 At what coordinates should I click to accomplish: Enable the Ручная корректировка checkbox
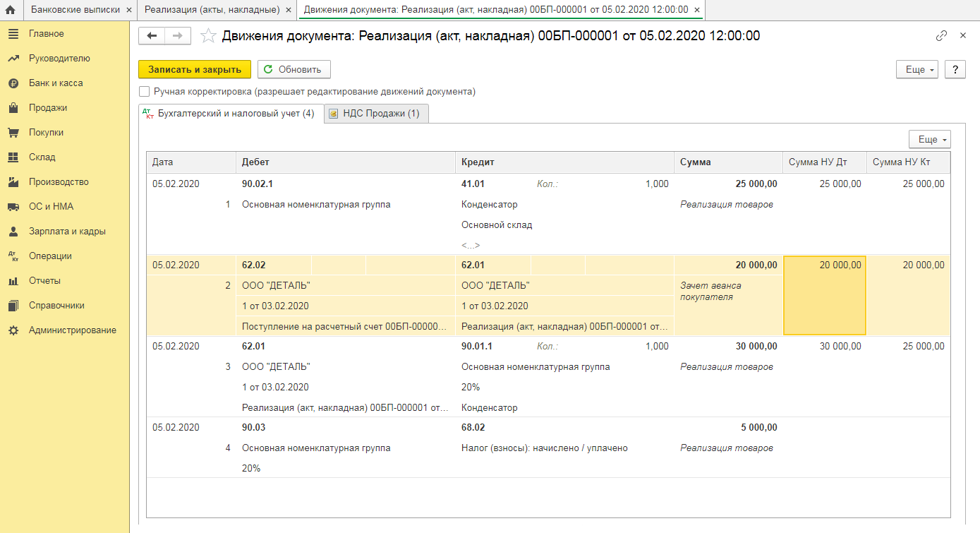coord(145,92)
